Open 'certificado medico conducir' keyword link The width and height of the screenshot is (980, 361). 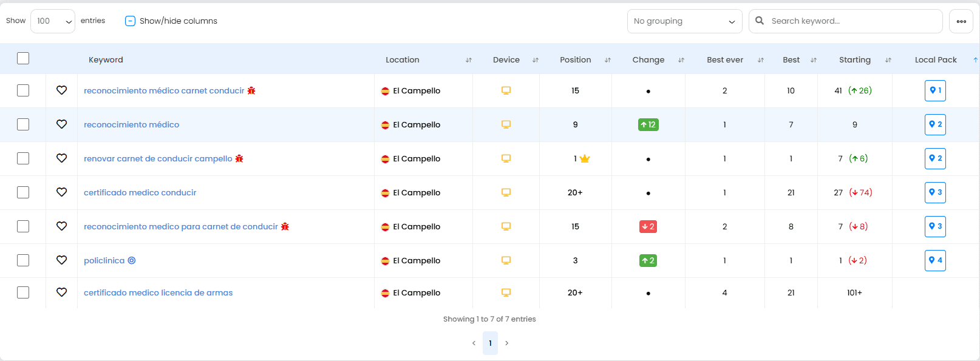point(140,192)
